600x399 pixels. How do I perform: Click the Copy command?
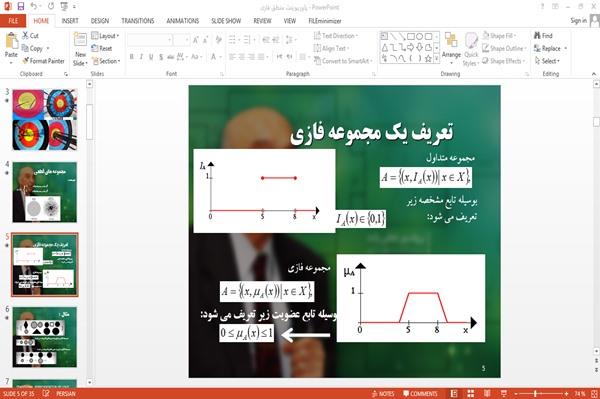(x=32, y=48)
